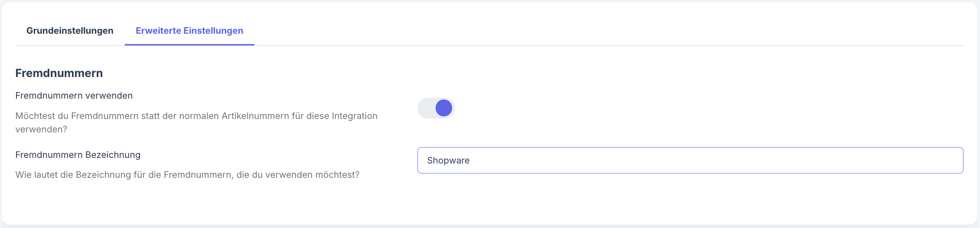Image resolution: width=980 pixels, height=228 pixels.
Task: Switch to the Grundeinstellungen tab
Action: point(70,31)
